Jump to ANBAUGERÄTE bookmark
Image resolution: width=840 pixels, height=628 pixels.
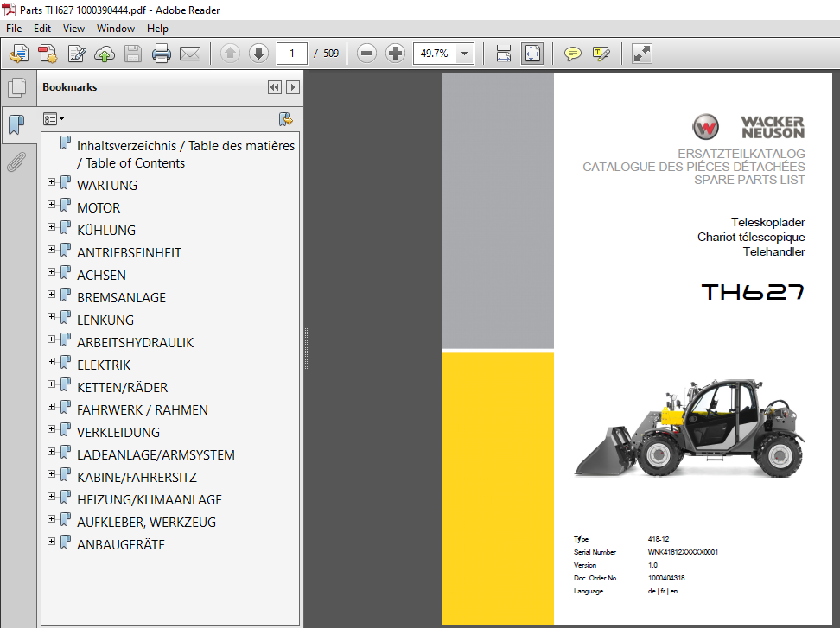tap(121, 545)
